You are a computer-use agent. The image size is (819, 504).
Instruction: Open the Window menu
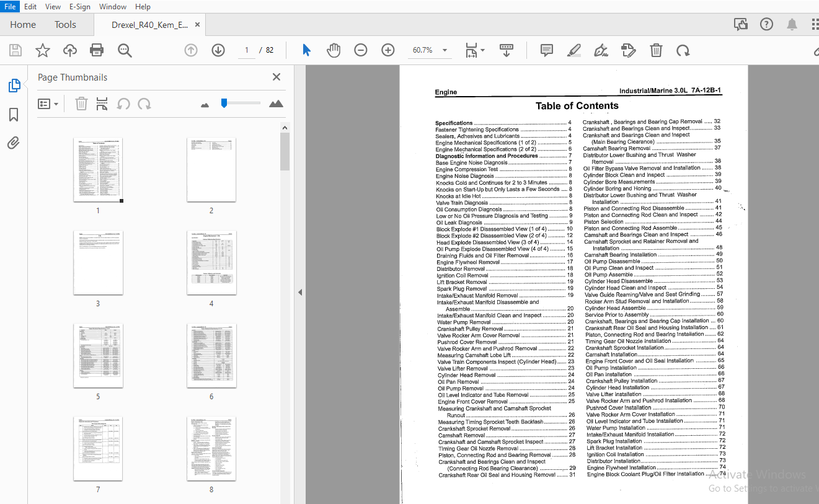pos(113,7)
